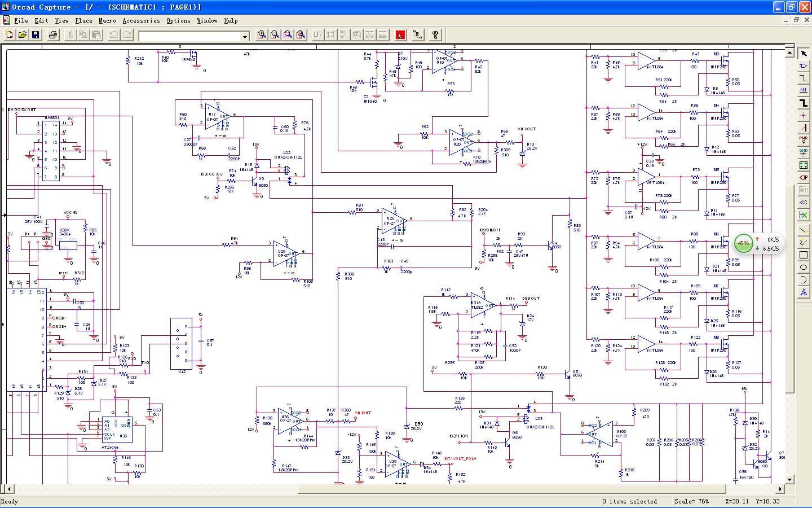Choose the Place Line drawing tool
Image resolution: width=812 pixels, height=508 pixels.
pyautogui.click(x=804, y=230)
